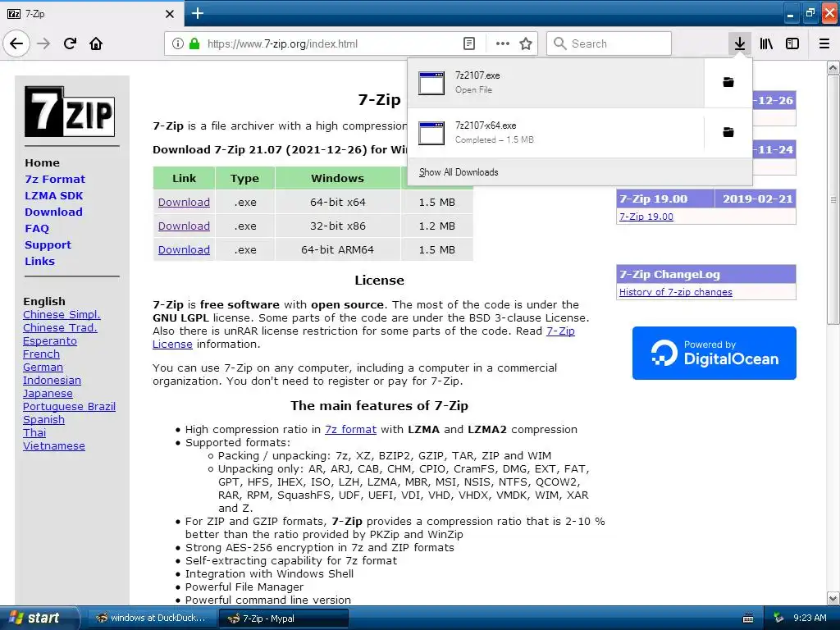
Task: Go to the browser Home page
Action: click(x=96, y=43)
